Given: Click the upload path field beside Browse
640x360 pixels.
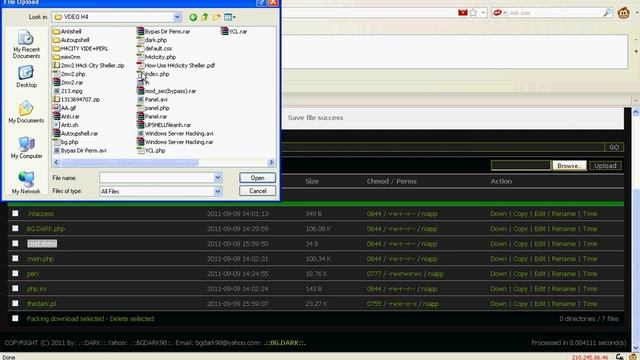Looking at the screenshot, I should 520,165.
